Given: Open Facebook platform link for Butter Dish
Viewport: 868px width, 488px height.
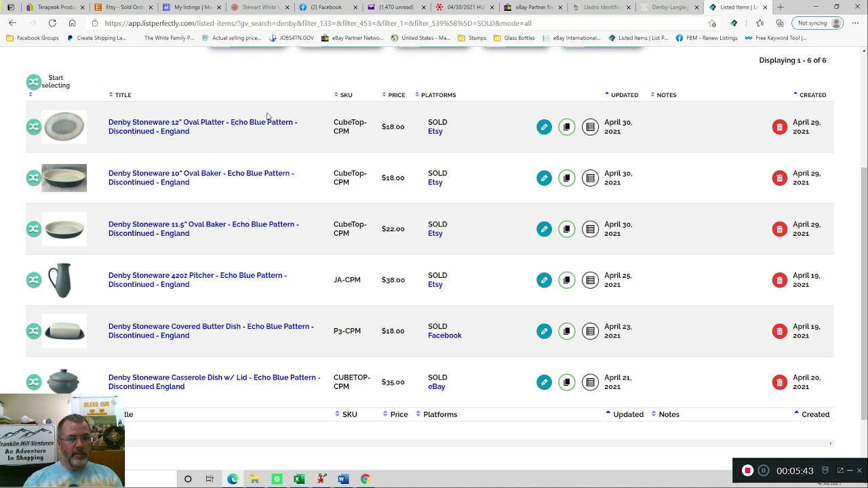Looking at the screenshot, I should pyautogui.click(x=445, y=335).
